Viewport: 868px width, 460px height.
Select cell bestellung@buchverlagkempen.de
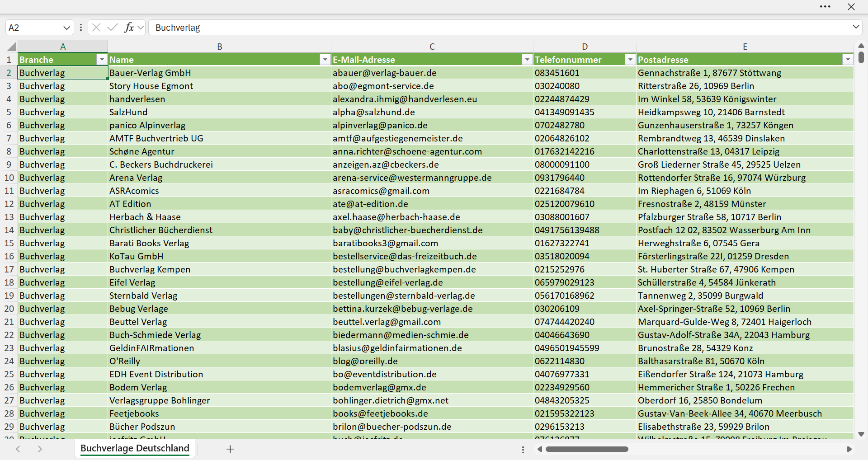click(432, 269)
